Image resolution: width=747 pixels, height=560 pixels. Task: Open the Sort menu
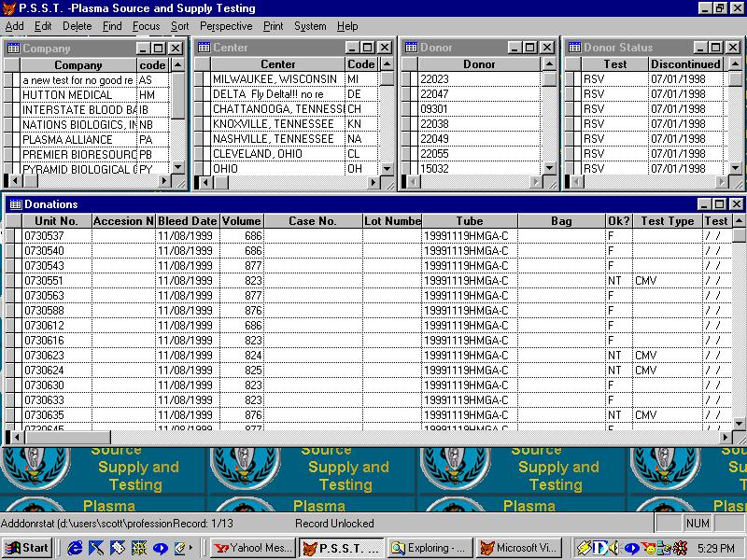coord(179,26)
